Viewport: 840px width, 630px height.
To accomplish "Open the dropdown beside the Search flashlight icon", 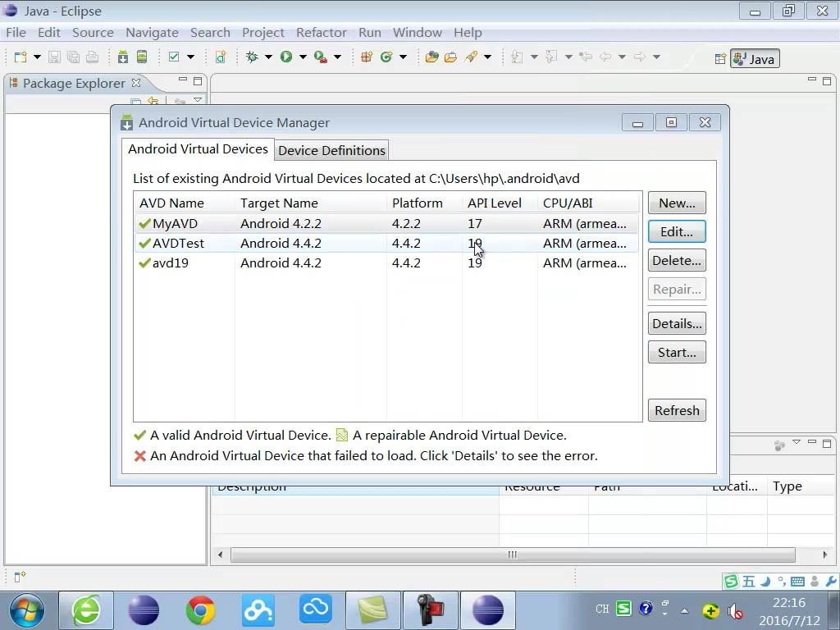I will tap(487, 57).
